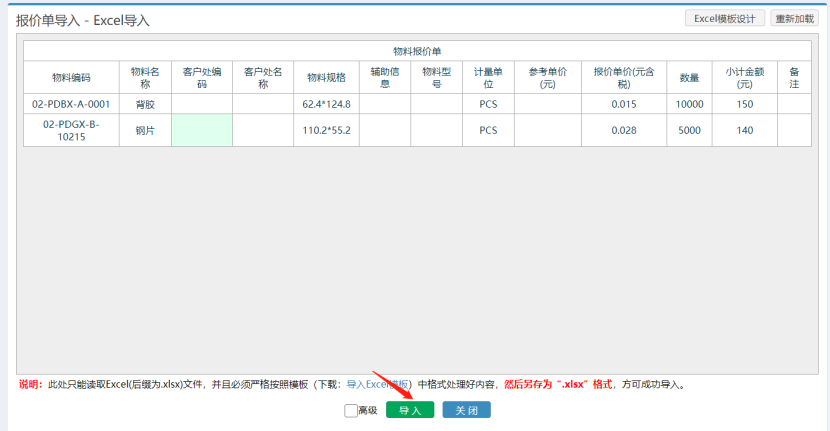Select the quantity cell showing 10000
The width and height of the screenshot is (830, 431).
tap(689, 104)
